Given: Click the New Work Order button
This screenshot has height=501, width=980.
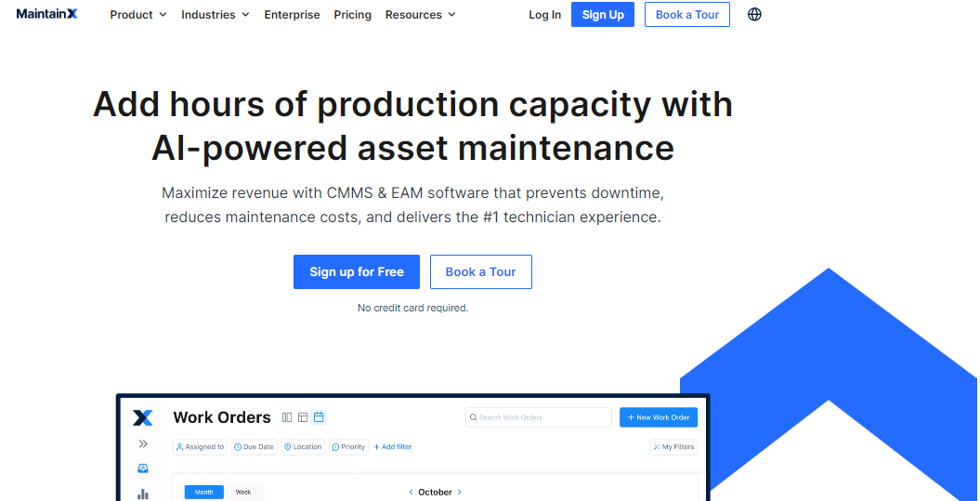Looking at the screenshot, I should pyautogui.click(x=659, y=417).
